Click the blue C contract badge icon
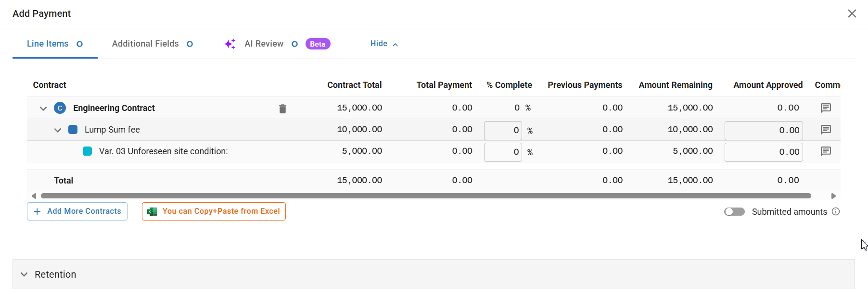This screenshot has width=868, height=294. click(60, 108)
